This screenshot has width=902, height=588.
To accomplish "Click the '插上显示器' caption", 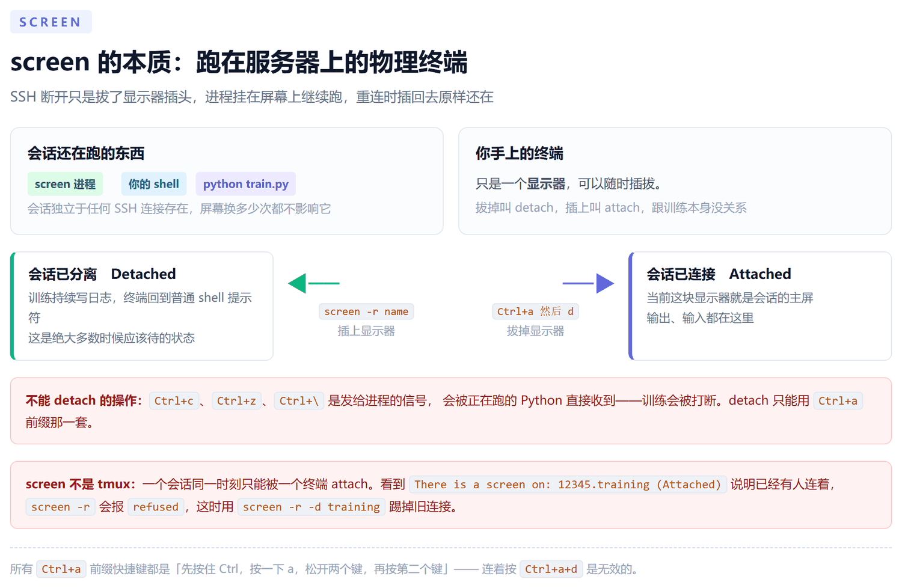I will pyautogui.click(x=366, y=331).
